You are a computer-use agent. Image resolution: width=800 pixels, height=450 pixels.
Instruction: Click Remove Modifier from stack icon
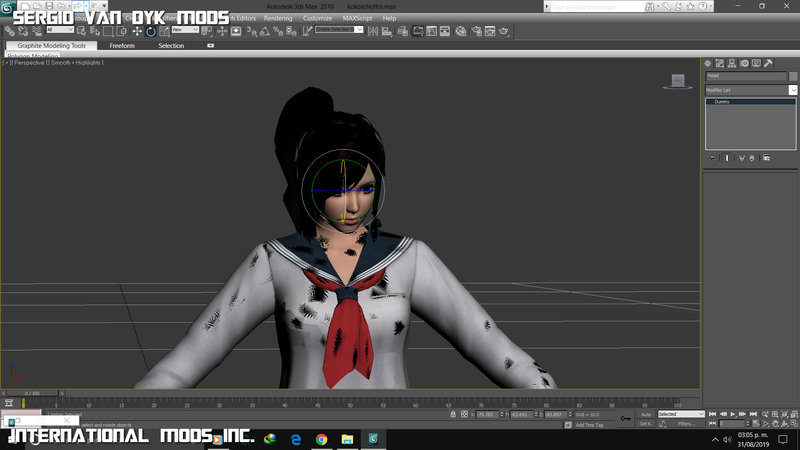(x=752, y=158)
